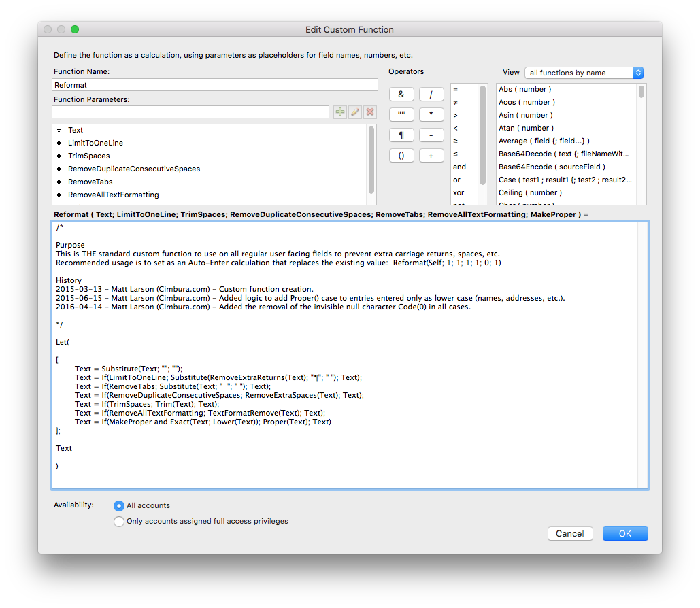Insert the pilcrow carriage return operator
The width and height of the screenshot is (700, 608).
(401, 135)
